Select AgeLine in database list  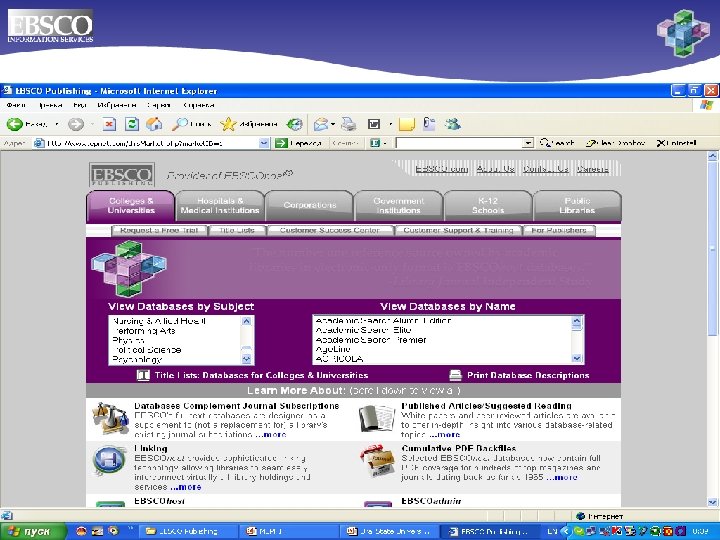tap(333, 349)
